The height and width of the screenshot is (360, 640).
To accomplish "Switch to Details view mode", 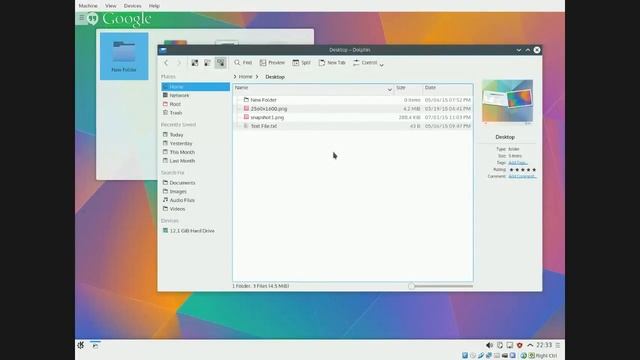I will click(220, 63).
